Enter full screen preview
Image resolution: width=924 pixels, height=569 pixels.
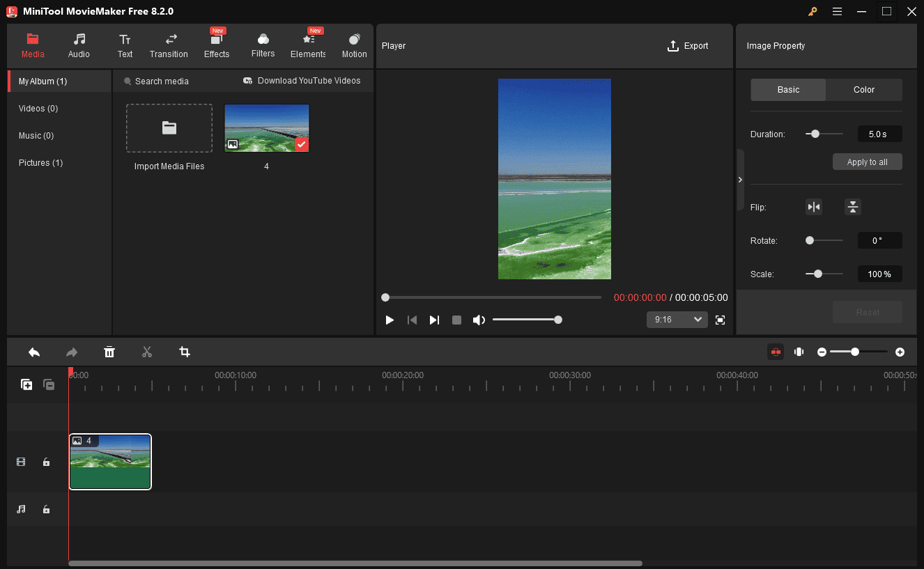point(720,320)
